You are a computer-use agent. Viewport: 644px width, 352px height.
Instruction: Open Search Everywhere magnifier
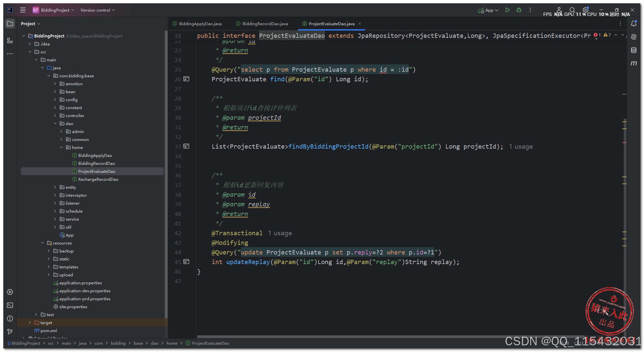click(x=572, y=10)
